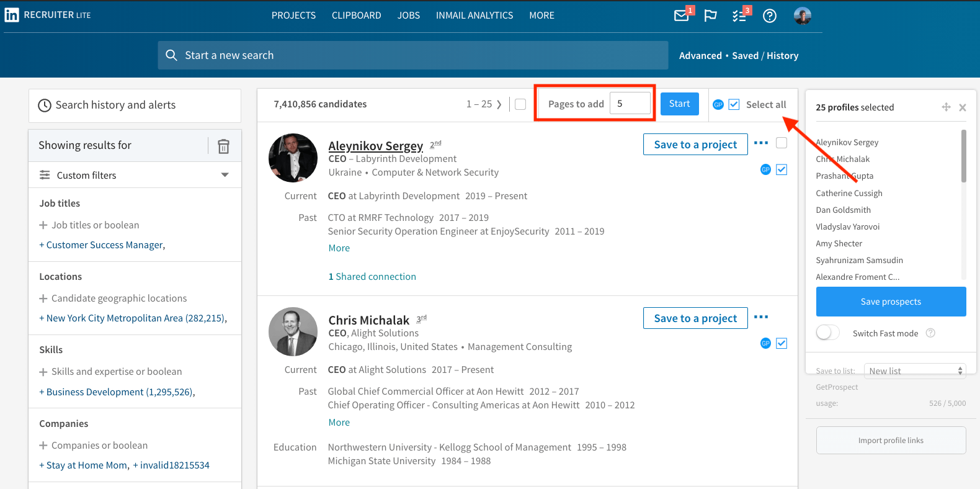Open the help question mark icon
Viewport: 980px width, 489px height.
(x=770, y=16)
